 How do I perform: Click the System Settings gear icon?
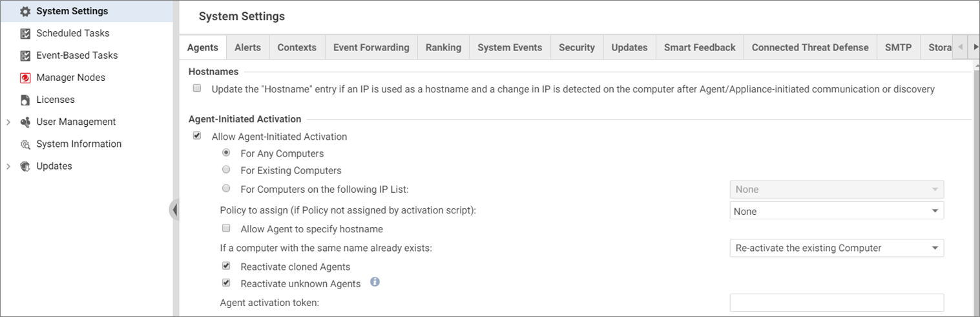pos(25,12)
